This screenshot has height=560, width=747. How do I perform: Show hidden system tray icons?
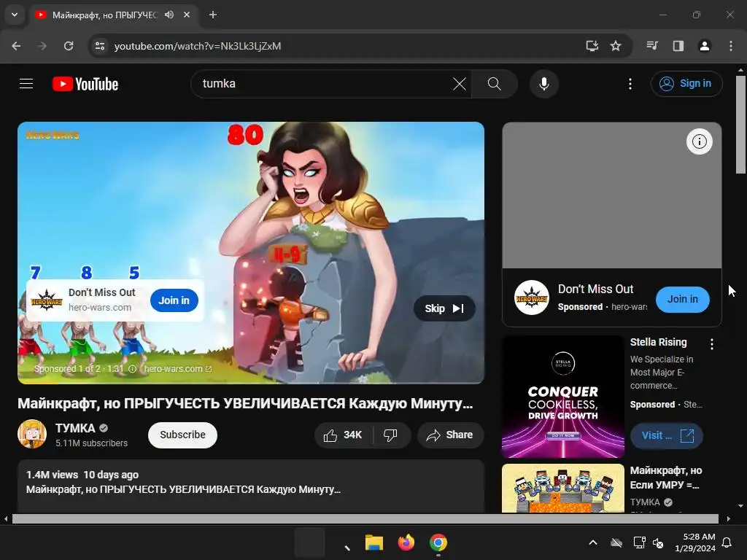(x=593, y=542)
